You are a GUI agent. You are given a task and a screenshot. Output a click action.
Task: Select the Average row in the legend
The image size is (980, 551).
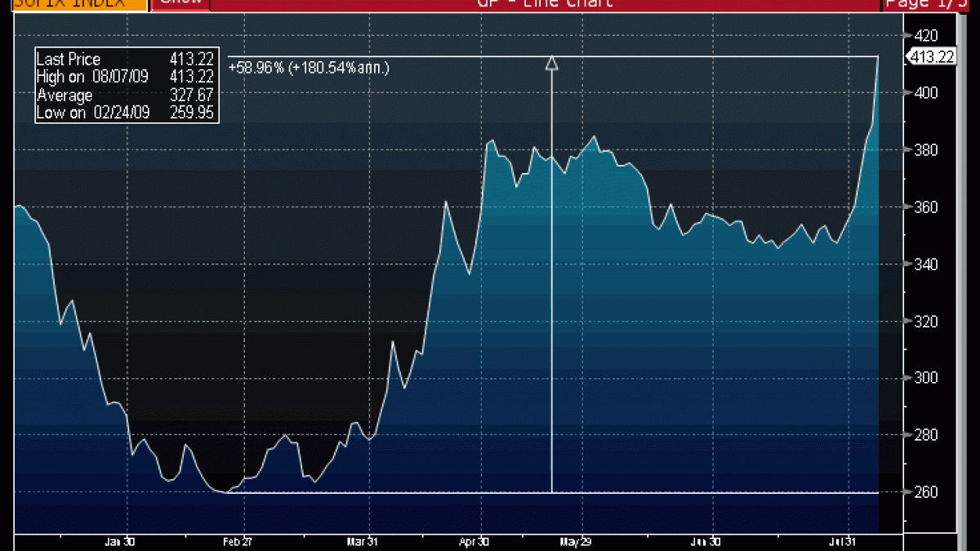tap(125, 95)
